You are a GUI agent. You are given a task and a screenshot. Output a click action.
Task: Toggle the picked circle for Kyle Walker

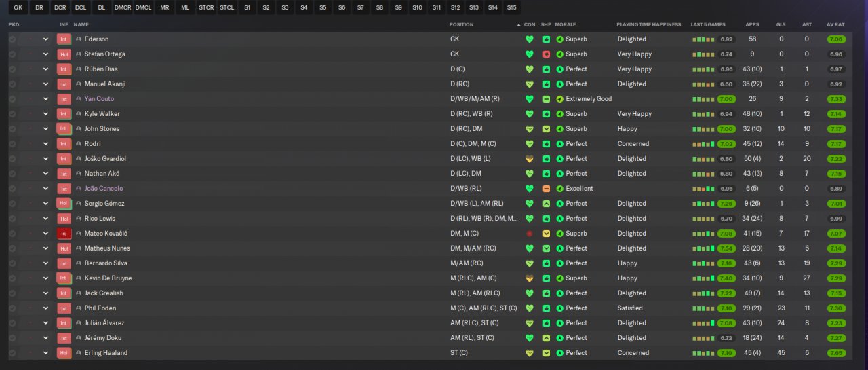tap(12, 114)
